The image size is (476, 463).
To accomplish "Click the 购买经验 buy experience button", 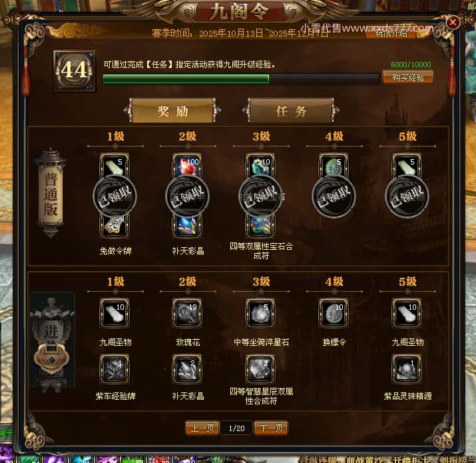I will 407,77.
